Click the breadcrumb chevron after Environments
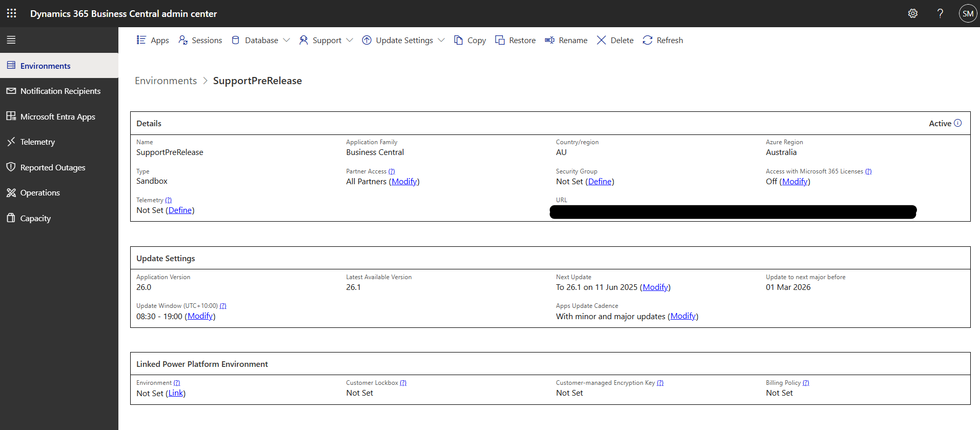980x430 pixels. click(205, 81)
